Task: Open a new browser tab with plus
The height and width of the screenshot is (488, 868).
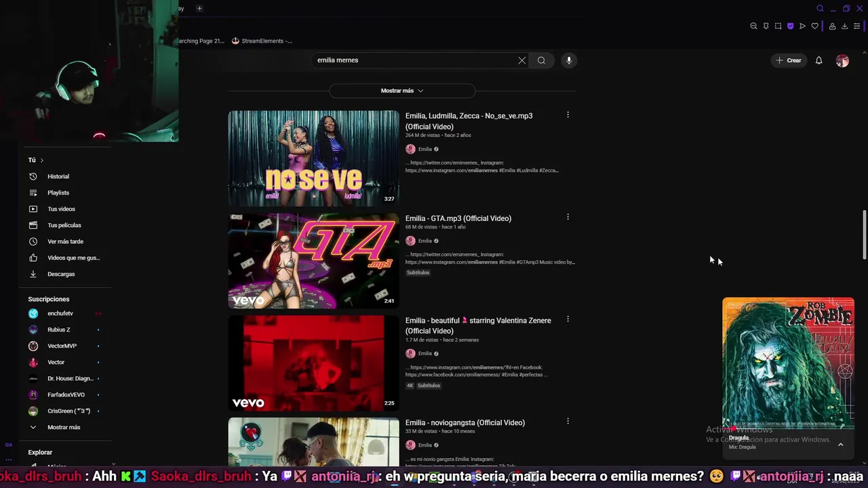Action: [x=199, y=8]
